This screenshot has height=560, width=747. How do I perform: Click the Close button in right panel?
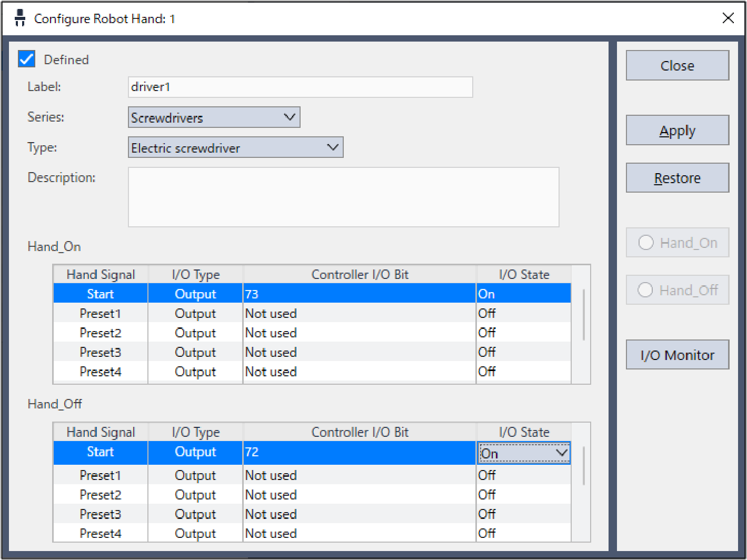click(x=677, y=66)
